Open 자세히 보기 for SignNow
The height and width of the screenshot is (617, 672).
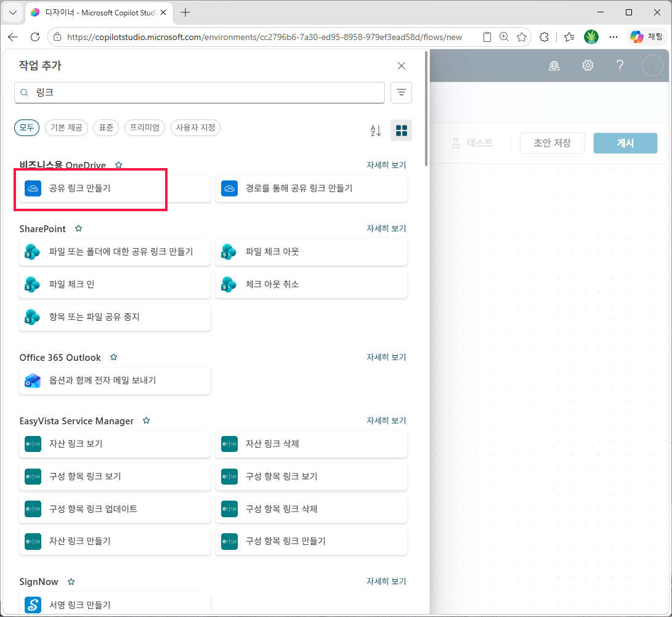pyautogui.click(x=386, y=581)
